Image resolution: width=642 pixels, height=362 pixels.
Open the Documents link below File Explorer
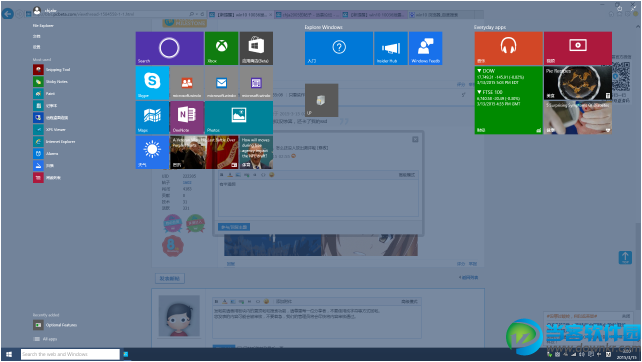tap(36, 36)
